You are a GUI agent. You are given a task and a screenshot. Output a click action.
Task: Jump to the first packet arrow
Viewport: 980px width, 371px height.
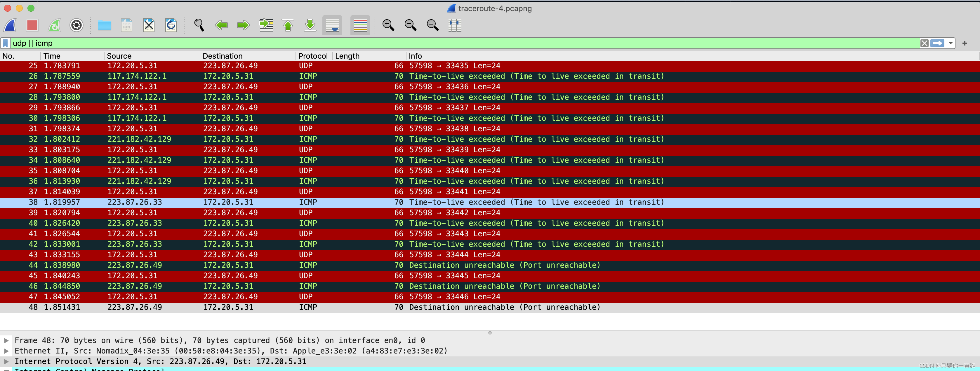(288, 25)
